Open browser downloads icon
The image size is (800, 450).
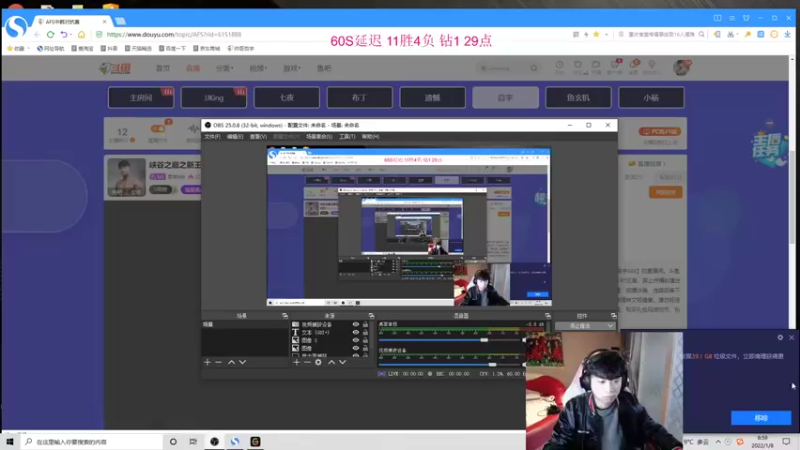[787, 34]
